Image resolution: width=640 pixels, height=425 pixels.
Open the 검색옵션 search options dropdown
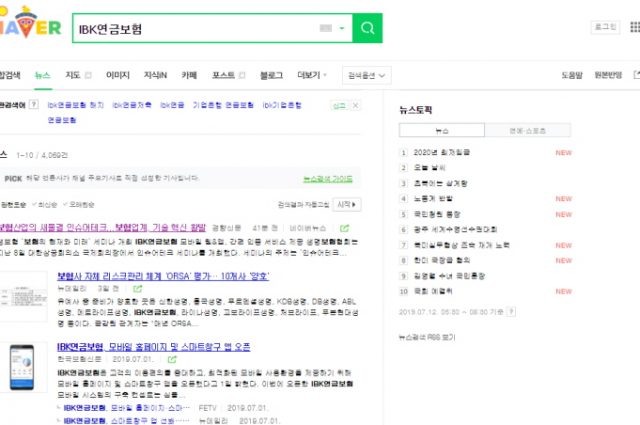pos(367,75)
